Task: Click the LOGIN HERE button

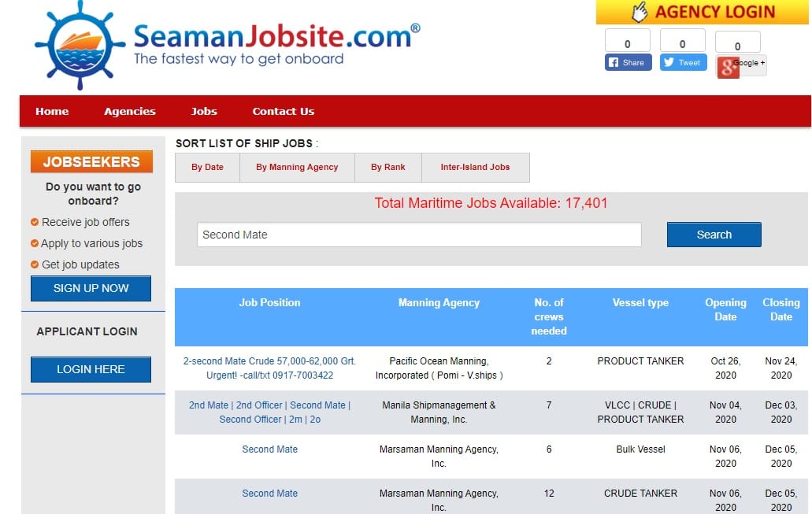Action: (91, 369)
